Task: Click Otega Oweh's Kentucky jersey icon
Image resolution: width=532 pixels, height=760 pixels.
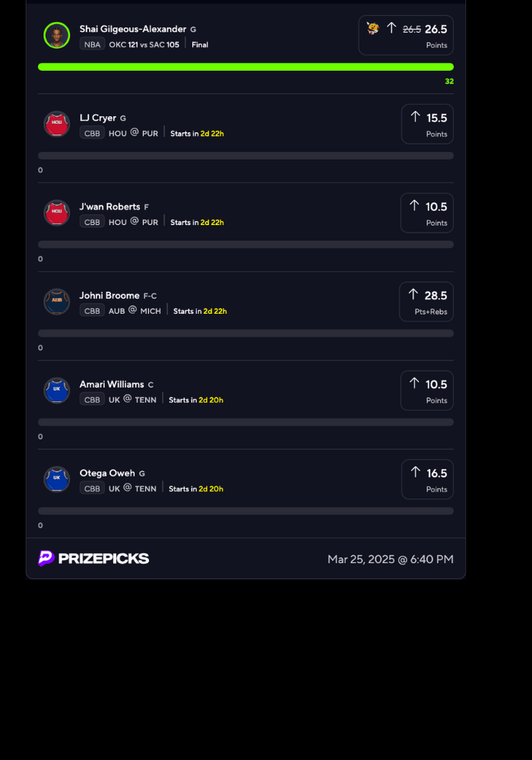Action: point(57,480)
